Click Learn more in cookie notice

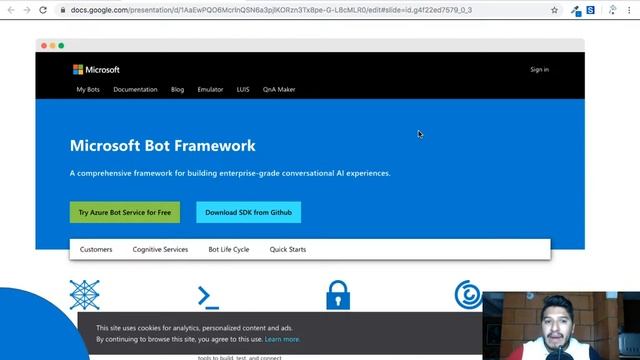point(282,339)
